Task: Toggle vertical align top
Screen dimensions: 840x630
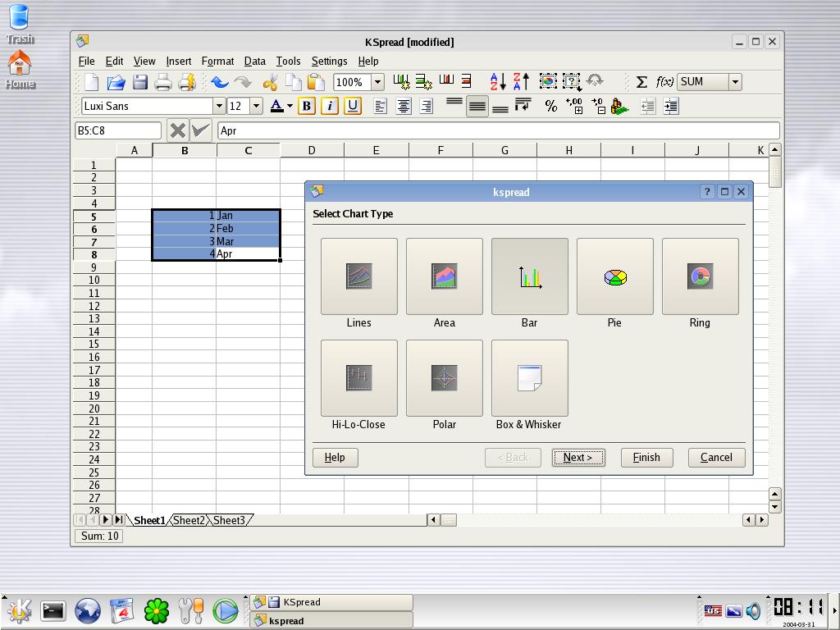Action: (454, 101)
